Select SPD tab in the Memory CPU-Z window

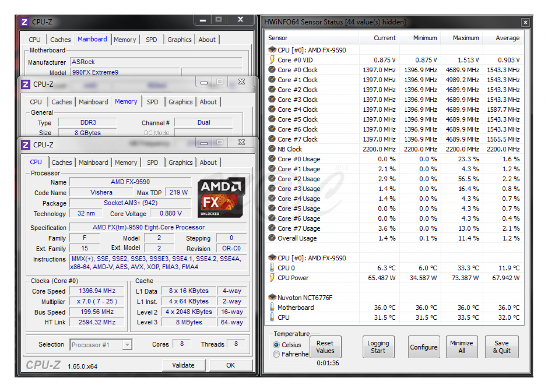pos(152,102)
